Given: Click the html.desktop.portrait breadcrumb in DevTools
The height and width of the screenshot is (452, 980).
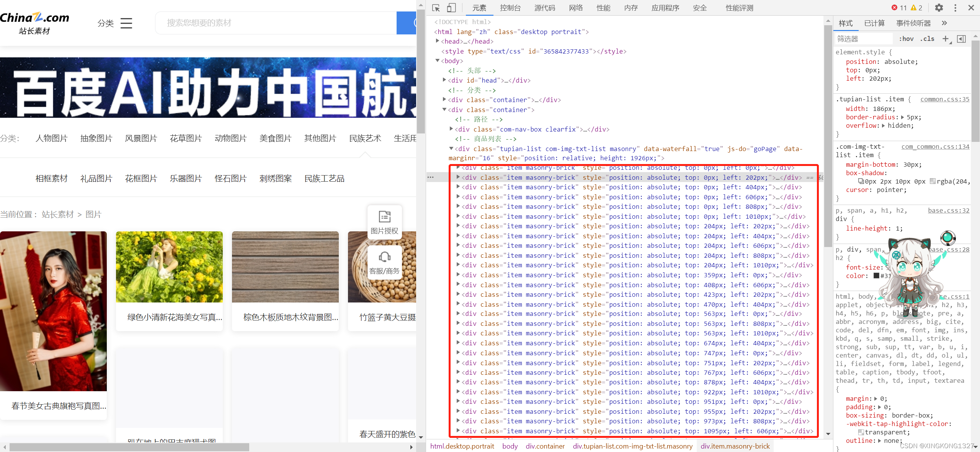Looking at the screenshot, I should pos(462,446).
